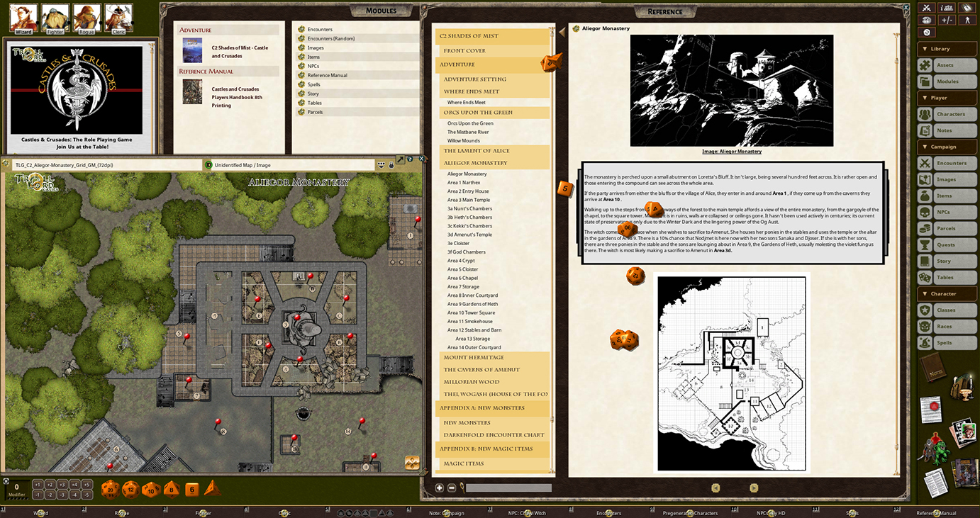Viewport: 980px width, 518px height.
Task: Select Encounters (Random) in module list
Action: pos(330,38)
